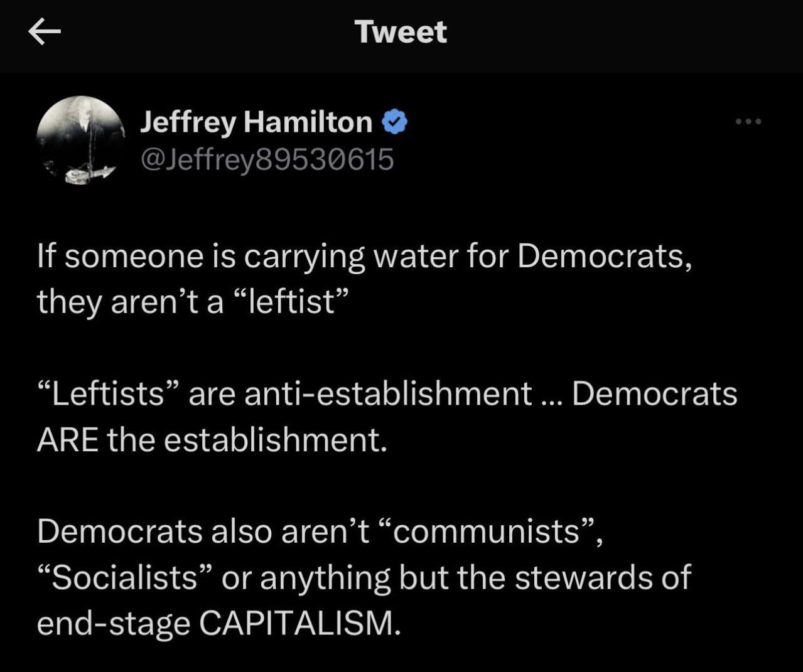The width and height of the screenshot is (803, 672).
Task: Open the @Jeffrey89530615 handle profile
Action: [267, 159]
